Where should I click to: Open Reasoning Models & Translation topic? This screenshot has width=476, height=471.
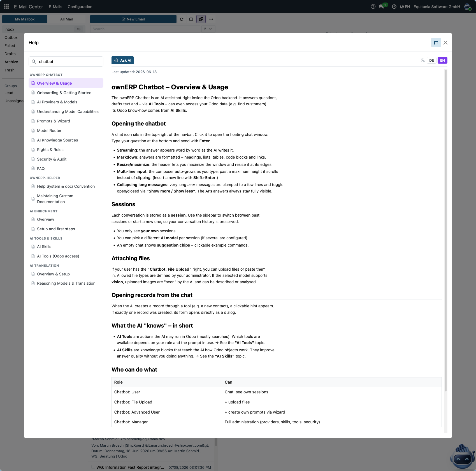click(x=66, y=283)
